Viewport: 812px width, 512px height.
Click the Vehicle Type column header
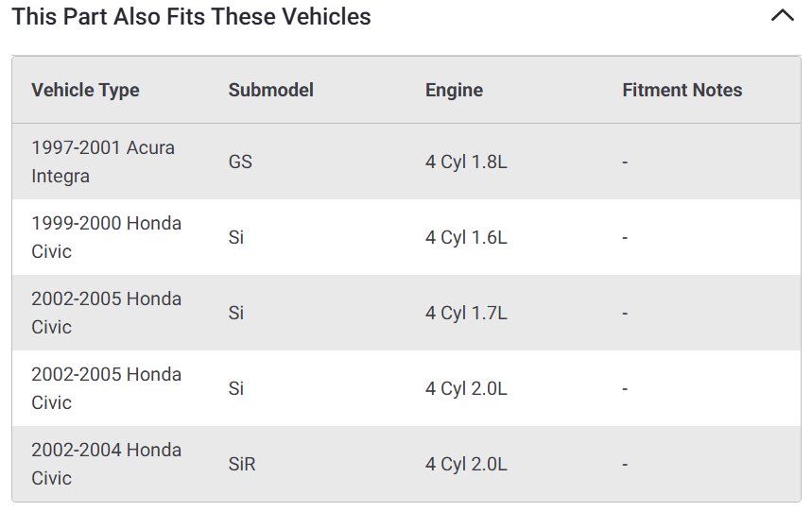(x=85, y=91)
